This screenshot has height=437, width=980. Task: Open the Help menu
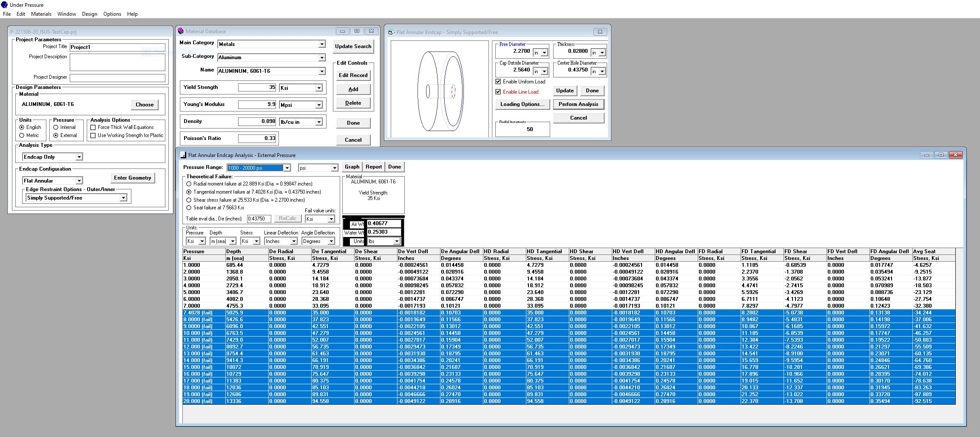point(132,14)
